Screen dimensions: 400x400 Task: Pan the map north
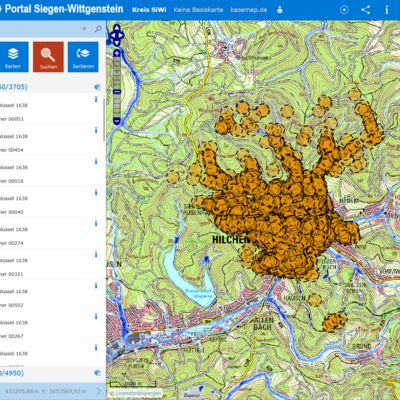point(117,27)
